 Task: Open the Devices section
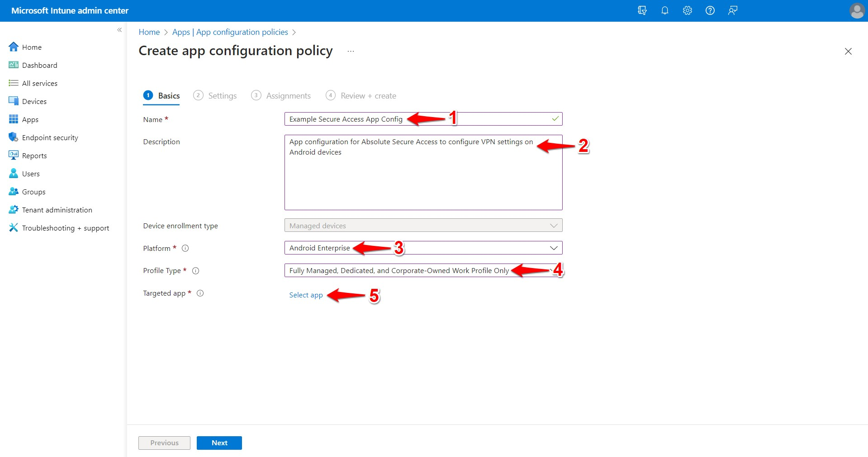(34, 101)
